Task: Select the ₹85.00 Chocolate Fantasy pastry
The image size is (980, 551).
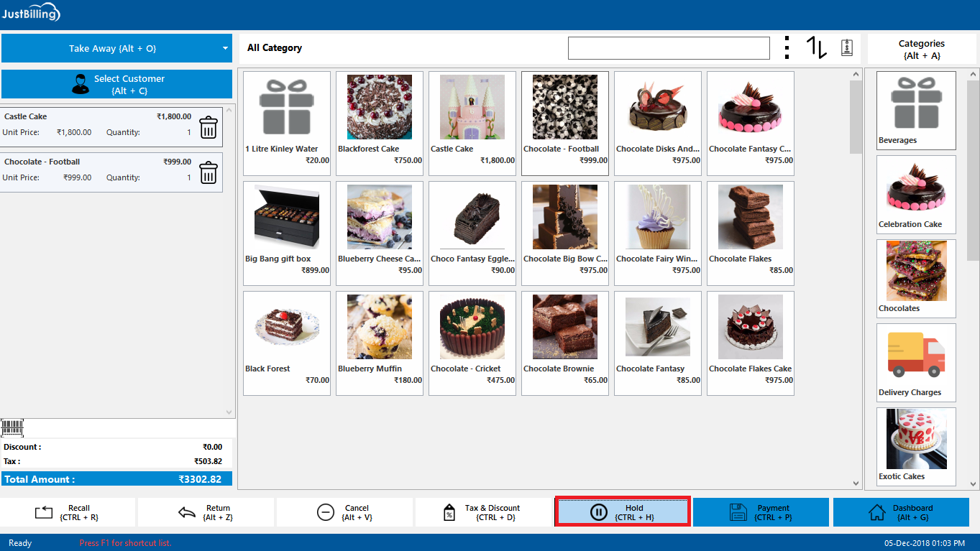Action: tap(658, 343)
